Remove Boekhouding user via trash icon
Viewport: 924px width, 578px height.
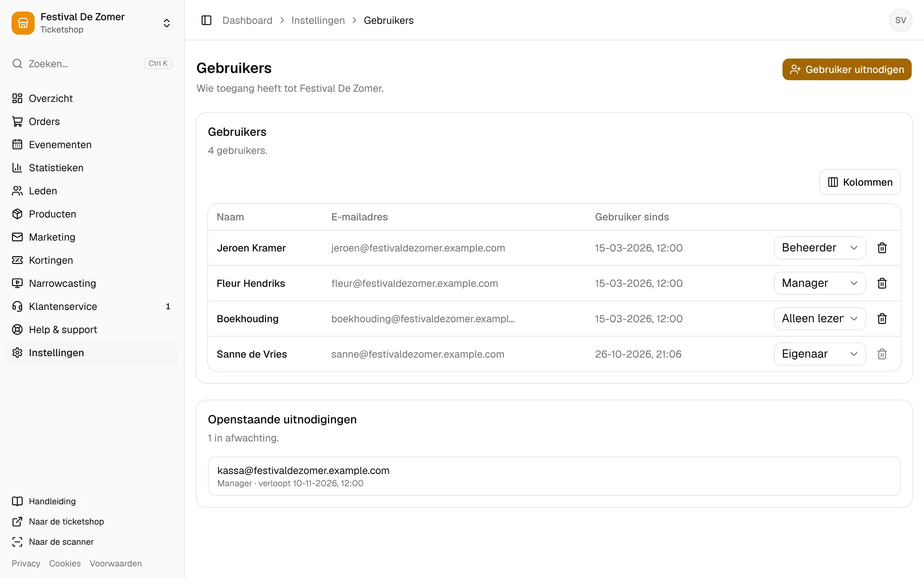[x=882, y=318]
